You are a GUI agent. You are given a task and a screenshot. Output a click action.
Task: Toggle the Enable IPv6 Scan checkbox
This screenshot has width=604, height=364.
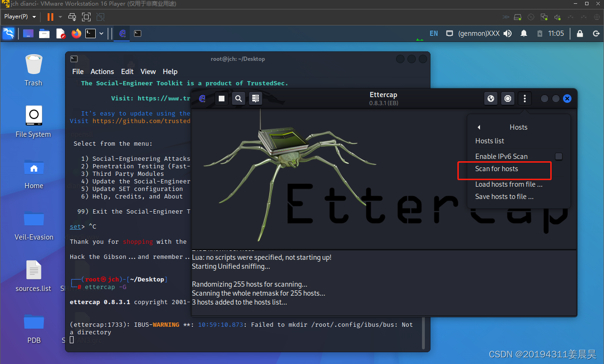point(559,156)
